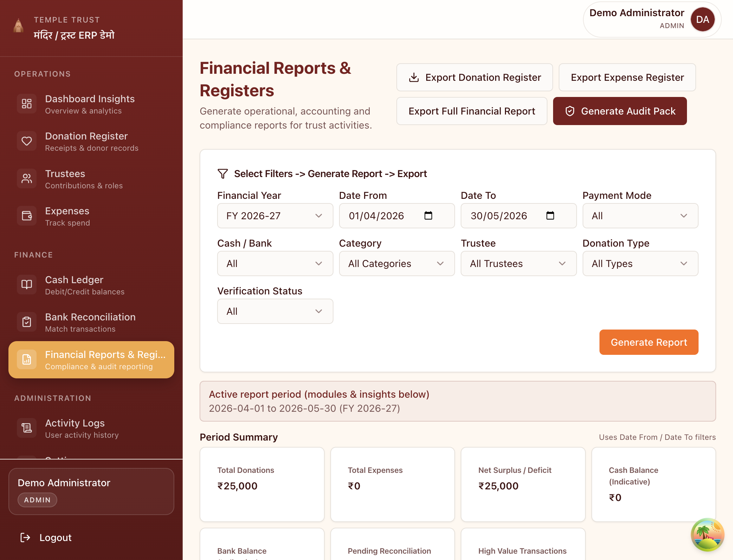The height and width of the screenshot is (560, 733).
Task: Click Export Donation Register button
Action: [474, 77]
